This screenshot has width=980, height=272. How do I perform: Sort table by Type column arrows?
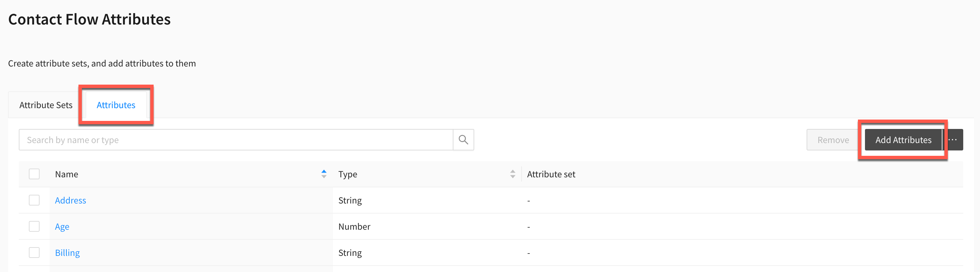pos(512,174)
